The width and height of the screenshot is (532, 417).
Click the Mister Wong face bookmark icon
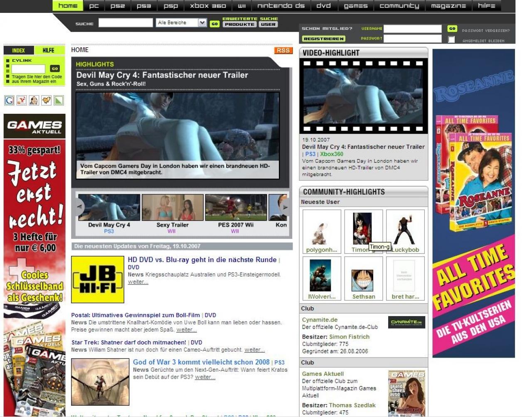(x=34, y=100)
